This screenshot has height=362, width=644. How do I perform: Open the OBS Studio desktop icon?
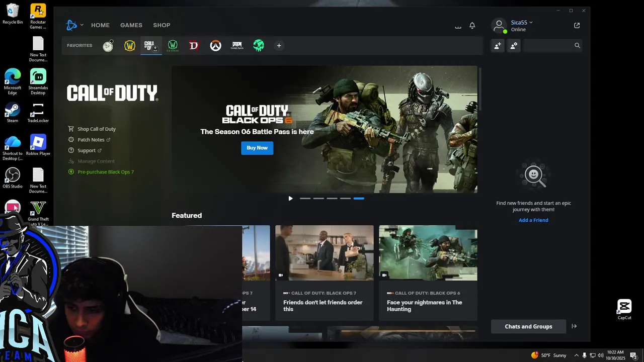(13, 178)
